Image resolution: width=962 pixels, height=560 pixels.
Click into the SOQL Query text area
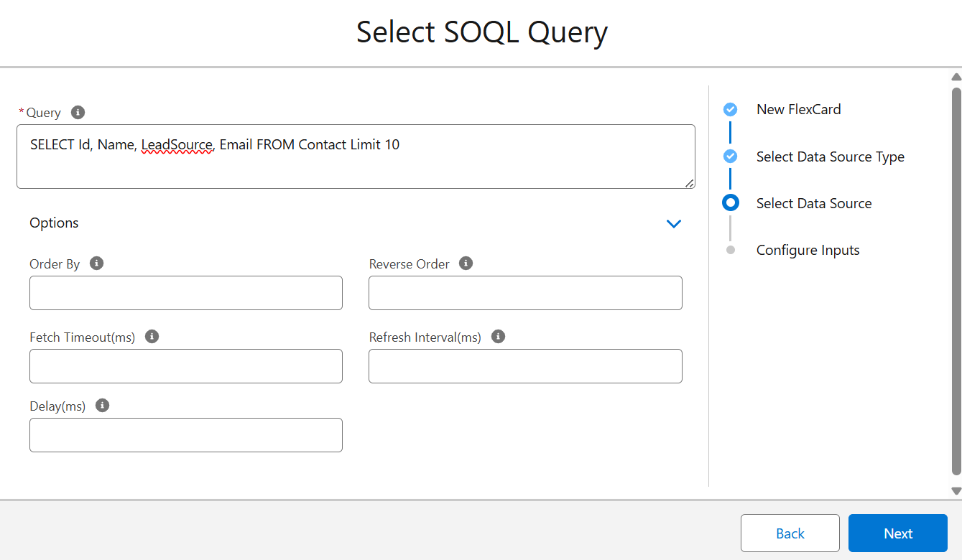pos(355,165)
